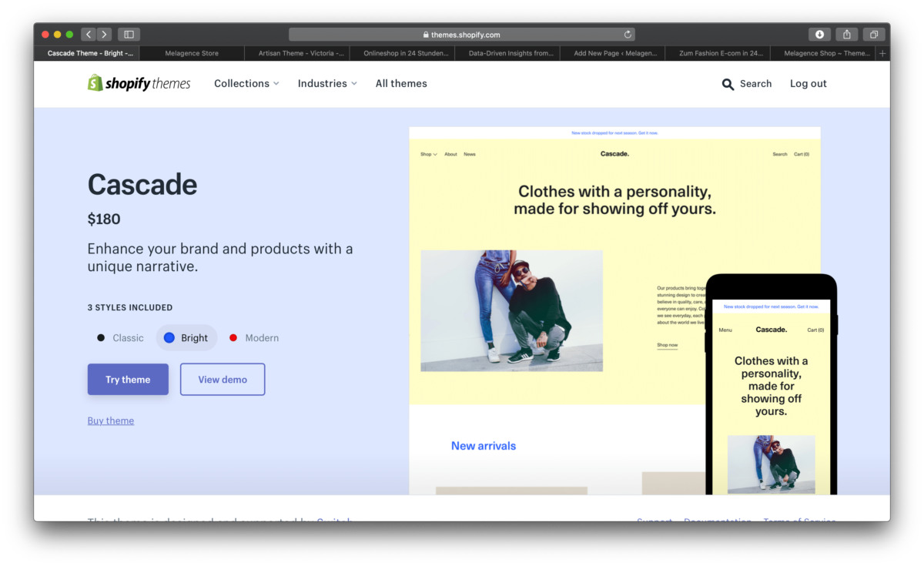This screenshot has height=566, width=924.
Task: Click the reload page icon in address bar
Action: click(x=628, y=35)
